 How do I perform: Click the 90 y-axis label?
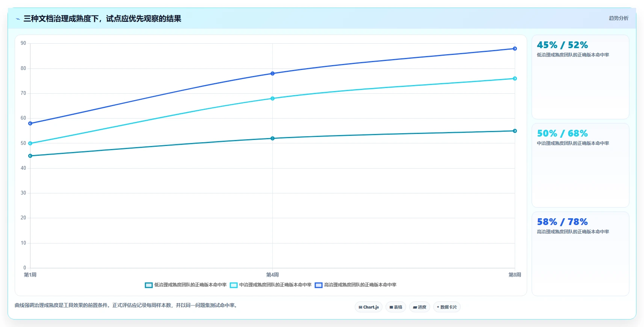(x=23, y=43)
